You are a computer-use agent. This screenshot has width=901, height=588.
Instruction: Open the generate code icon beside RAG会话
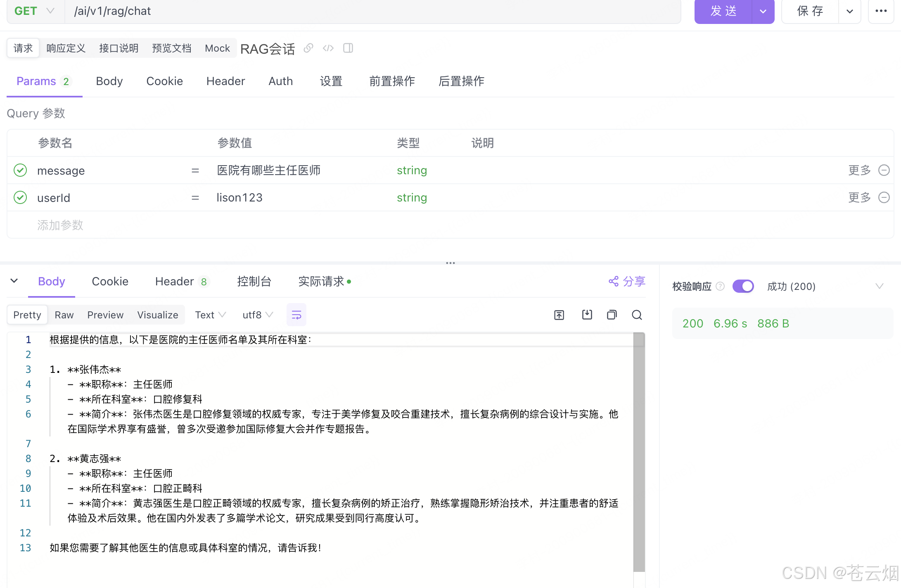328,48
